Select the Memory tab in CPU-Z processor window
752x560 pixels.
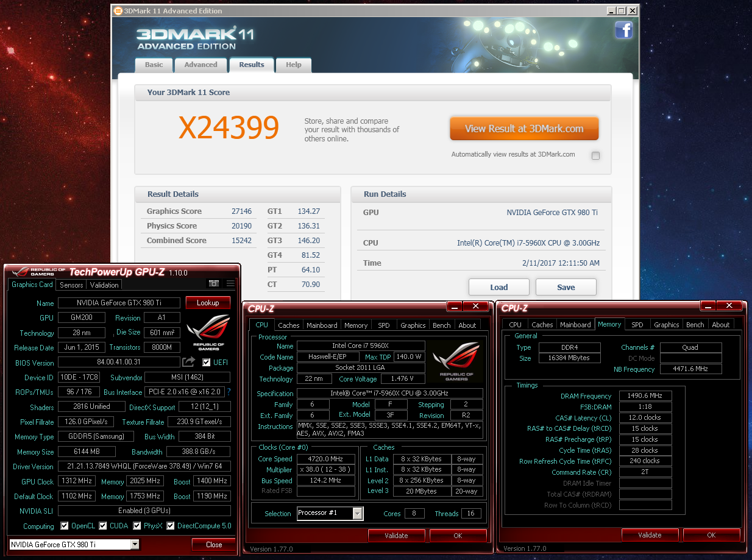tap(356, 325)
